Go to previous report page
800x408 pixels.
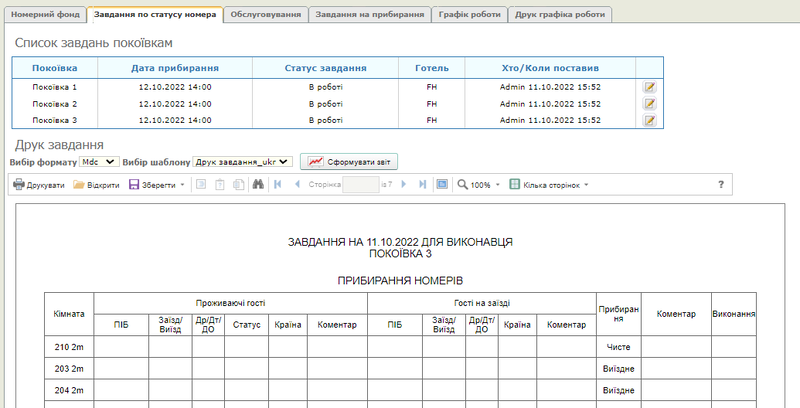295,185
